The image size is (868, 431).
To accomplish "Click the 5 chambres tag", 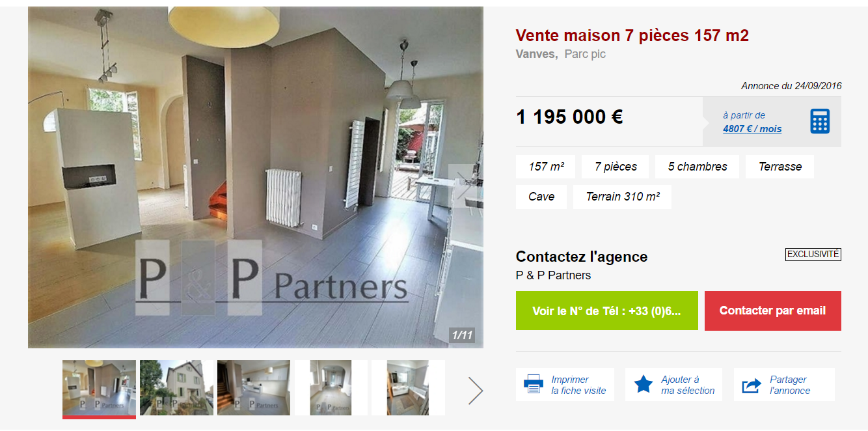I will pos(697,167).
